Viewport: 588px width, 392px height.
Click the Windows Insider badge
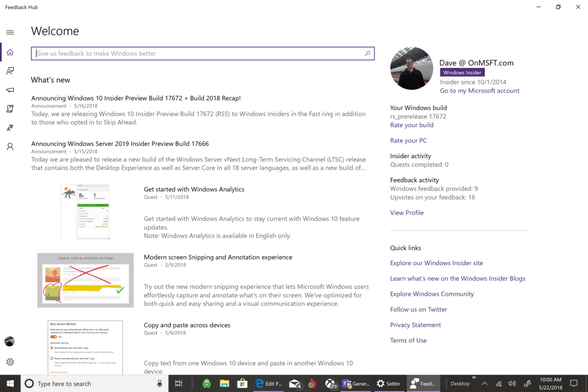(x=462, y=72)
